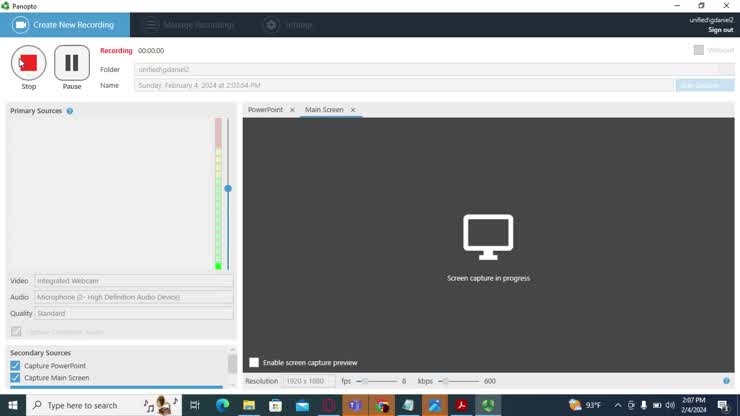This screenshot has width=740, height=416.
Task: Click the microphone volume slider handle
Action: point(228,188)
